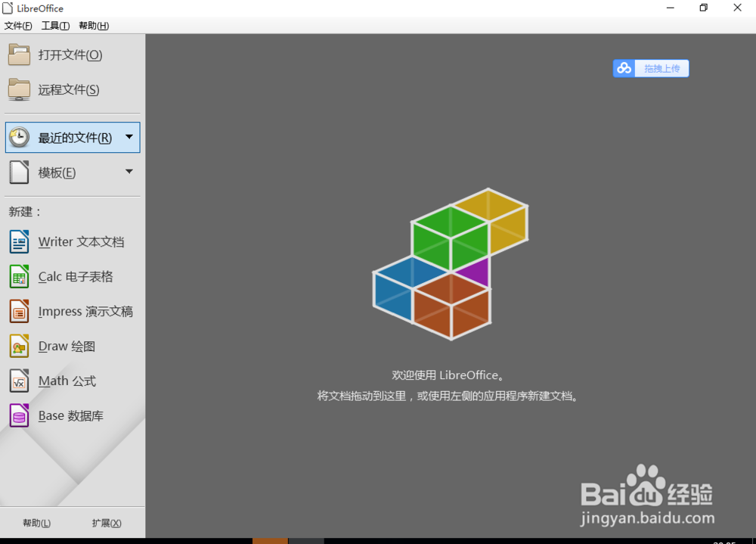The image size is (756, 544).
Task: Click the Open File folder icon
Action: (20, 54)
